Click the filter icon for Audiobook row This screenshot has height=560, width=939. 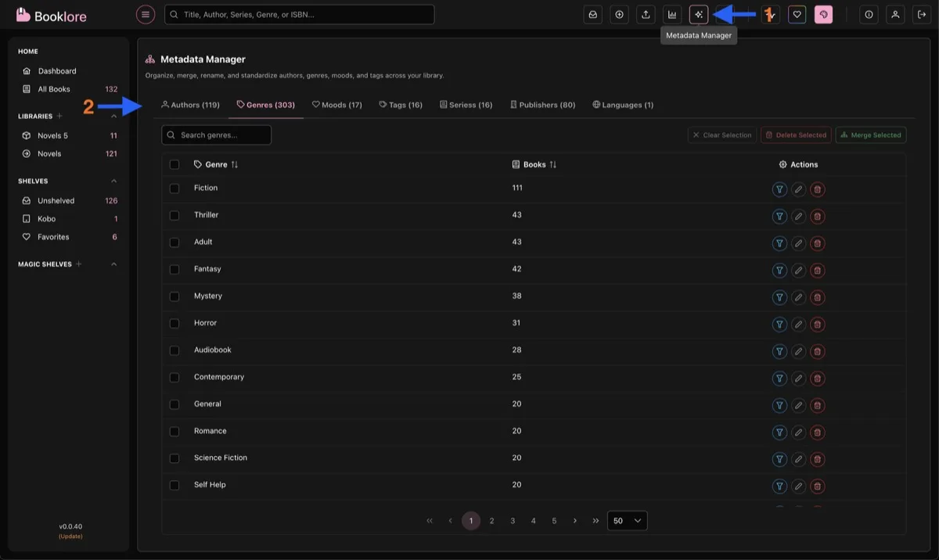point(779,351)
